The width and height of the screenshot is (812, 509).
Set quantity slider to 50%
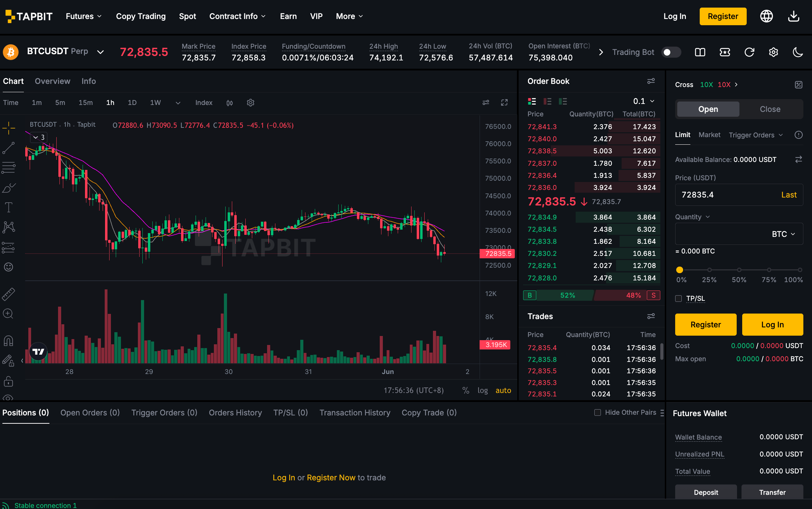(739, 270)
